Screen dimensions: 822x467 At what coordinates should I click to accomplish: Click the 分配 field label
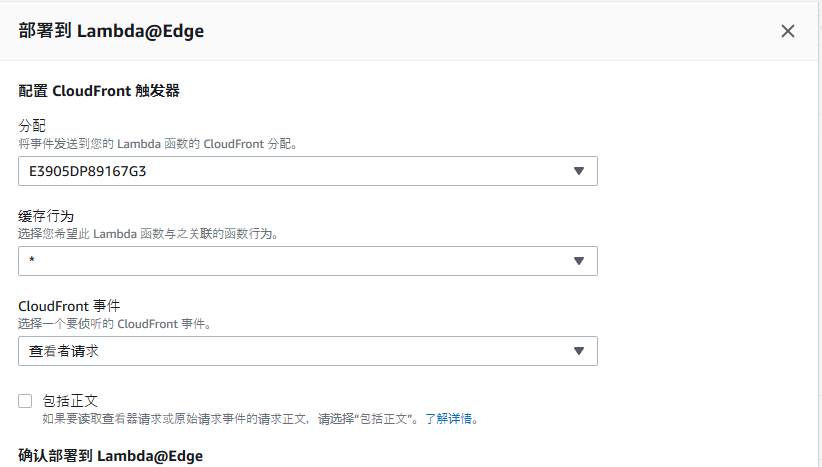click(x=32, y=125)
